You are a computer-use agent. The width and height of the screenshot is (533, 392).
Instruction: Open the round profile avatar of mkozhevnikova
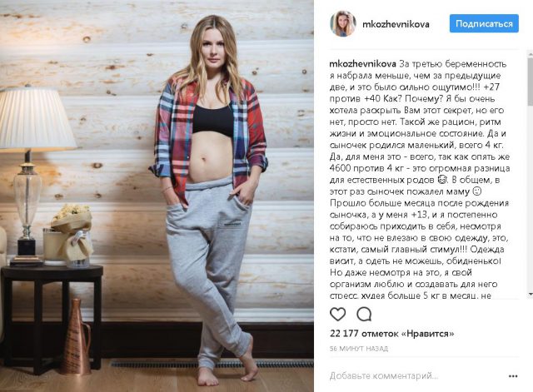pos(342,24)
